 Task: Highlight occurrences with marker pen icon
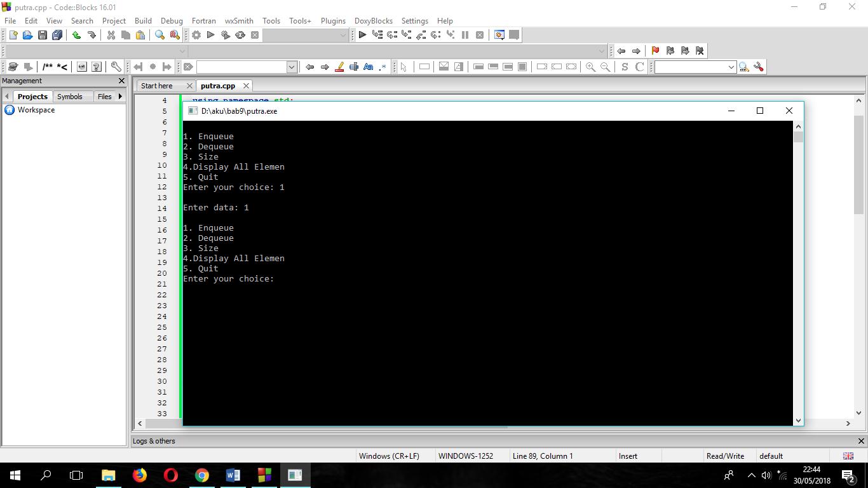339,67
